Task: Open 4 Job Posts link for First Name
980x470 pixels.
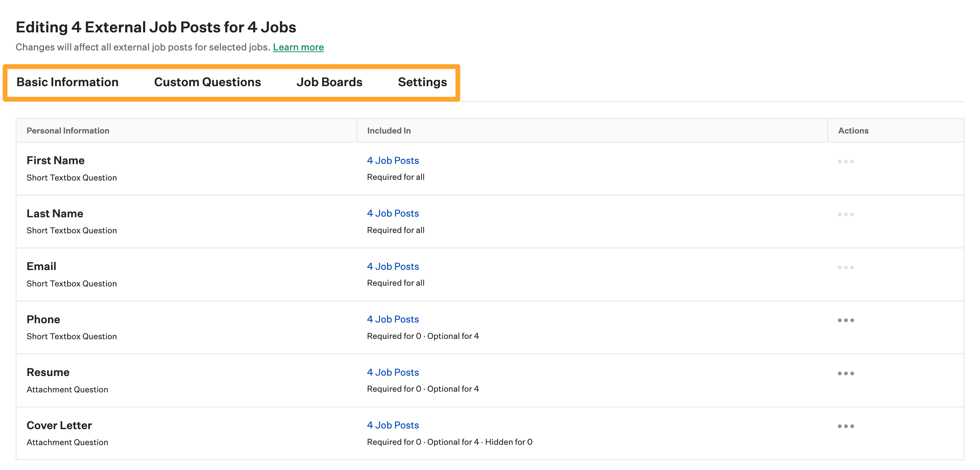Action: tap(393, 160)
